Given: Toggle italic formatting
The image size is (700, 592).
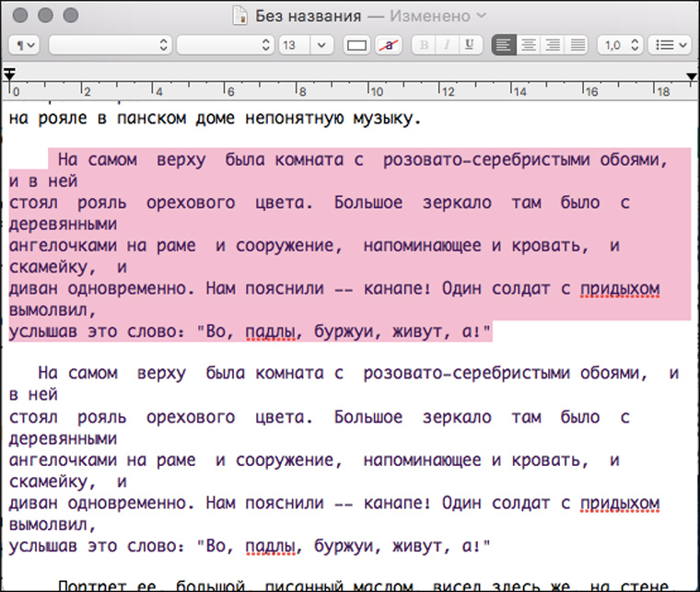Looking at the screenshot, I should (447, 45).
